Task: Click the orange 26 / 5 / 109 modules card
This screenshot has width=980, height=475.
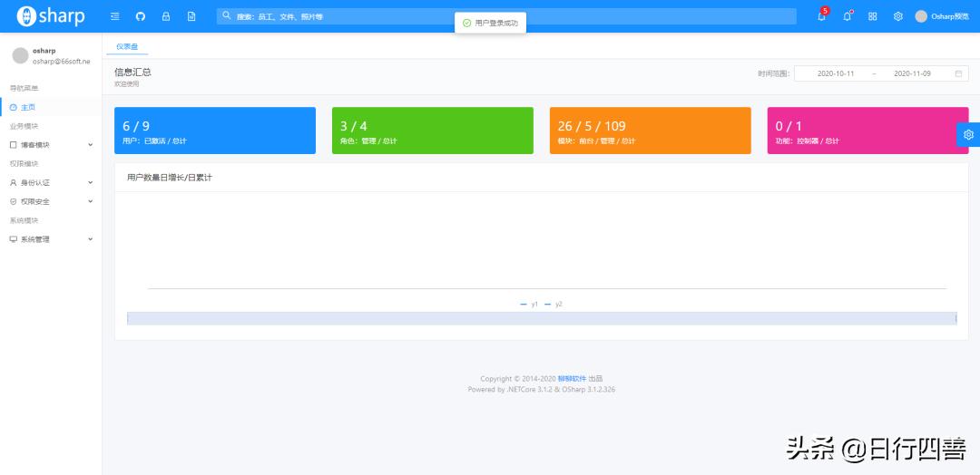Action: (650, 131)
